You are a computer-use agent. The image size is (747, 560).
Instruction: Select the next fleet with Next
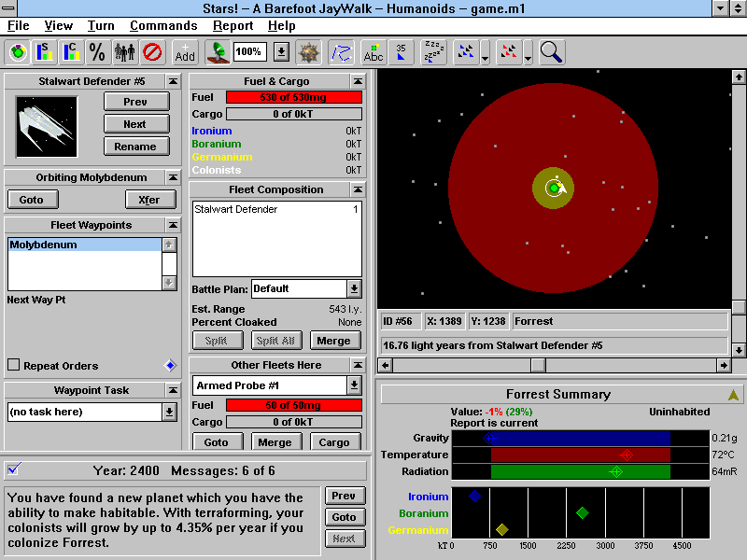[136, 124]
